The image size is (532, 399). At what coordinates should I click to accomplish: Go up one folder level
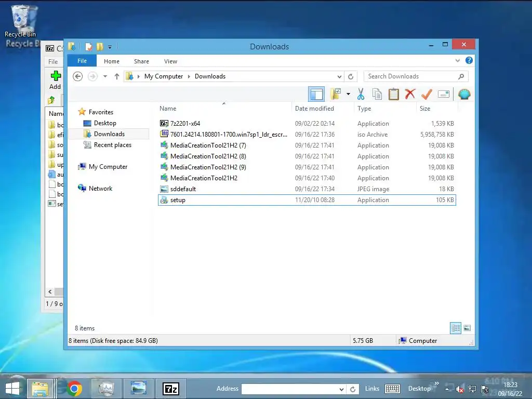pos(117,76)
